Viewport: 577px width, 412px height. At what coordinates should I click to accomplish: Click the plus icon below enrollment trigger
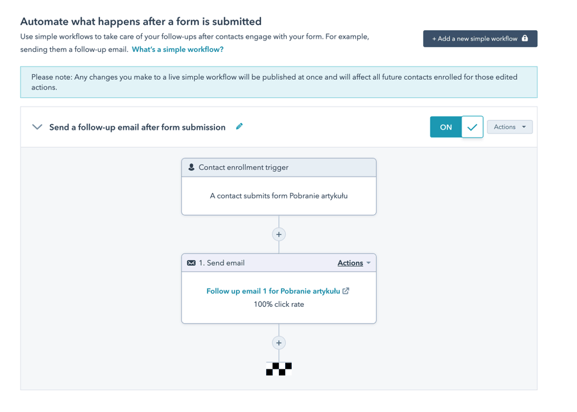(x=279, y=234)
